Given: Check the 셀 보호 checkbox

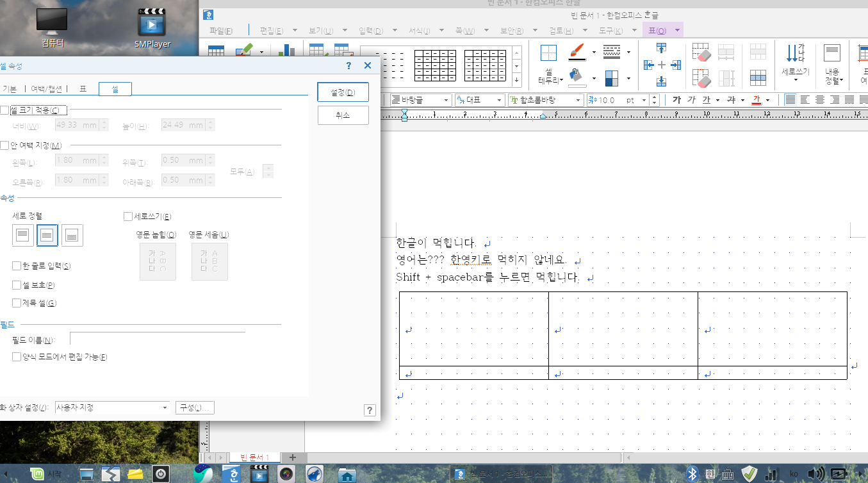Looking at the screenshot, I should coord(17,285).
